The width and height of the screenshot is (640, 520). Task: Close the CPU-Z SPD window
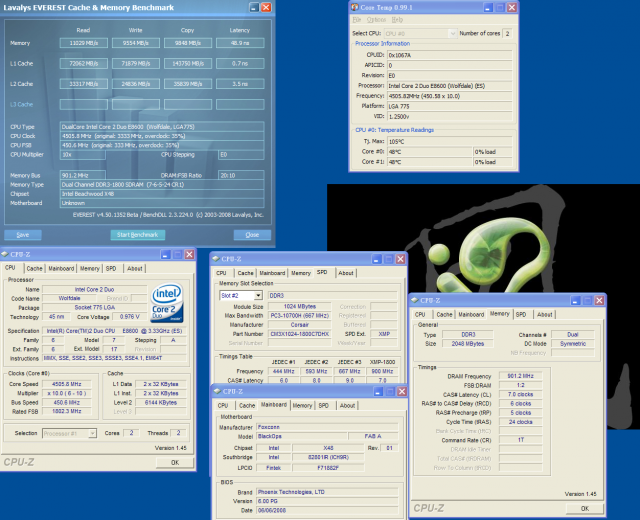tap(400, 259)
